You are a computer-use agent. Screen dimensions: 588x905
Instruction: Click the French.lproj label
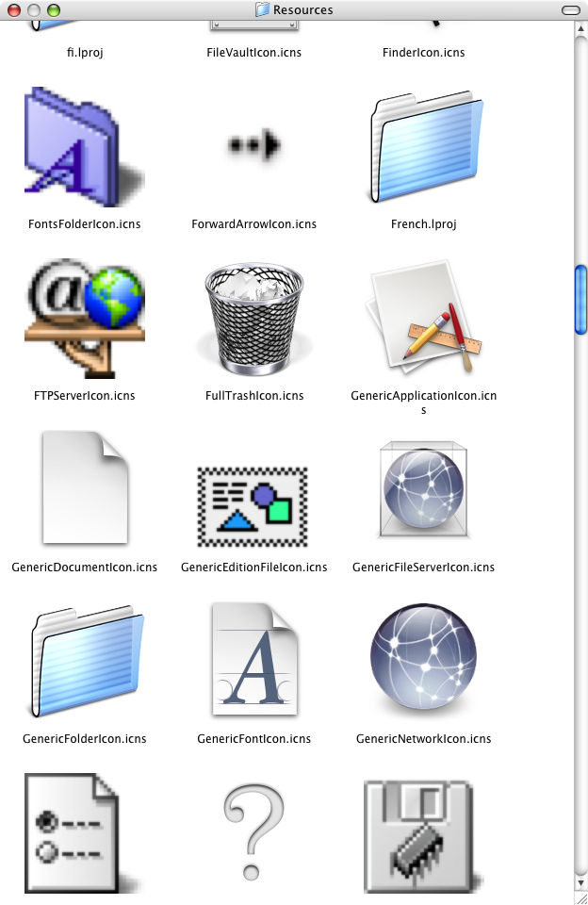pos(423,224)
